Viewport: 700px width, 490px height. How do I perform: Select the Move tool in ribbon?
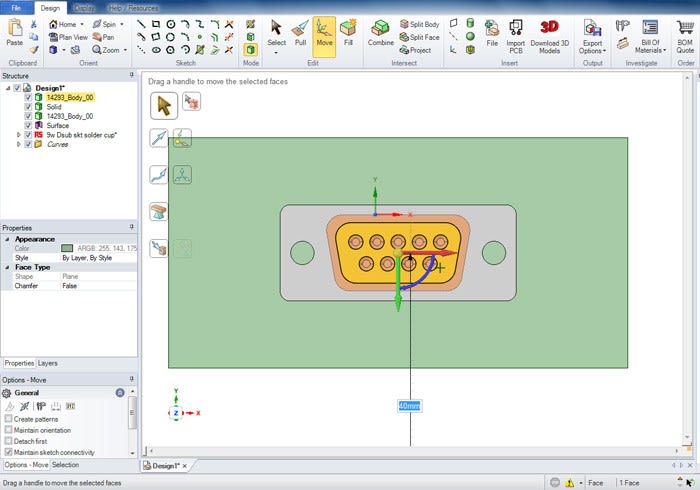tap(324, 37)
